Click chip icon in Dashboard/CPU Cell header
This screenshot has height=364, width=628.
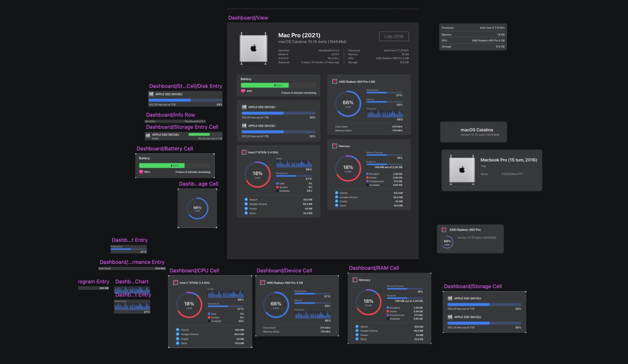point(176,283)
